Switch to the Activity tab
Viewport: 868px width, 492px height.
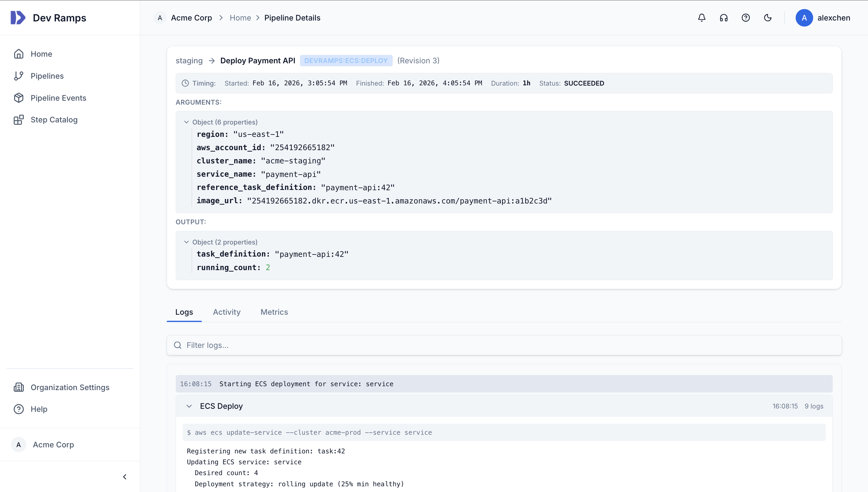click(x=226, y=312)
